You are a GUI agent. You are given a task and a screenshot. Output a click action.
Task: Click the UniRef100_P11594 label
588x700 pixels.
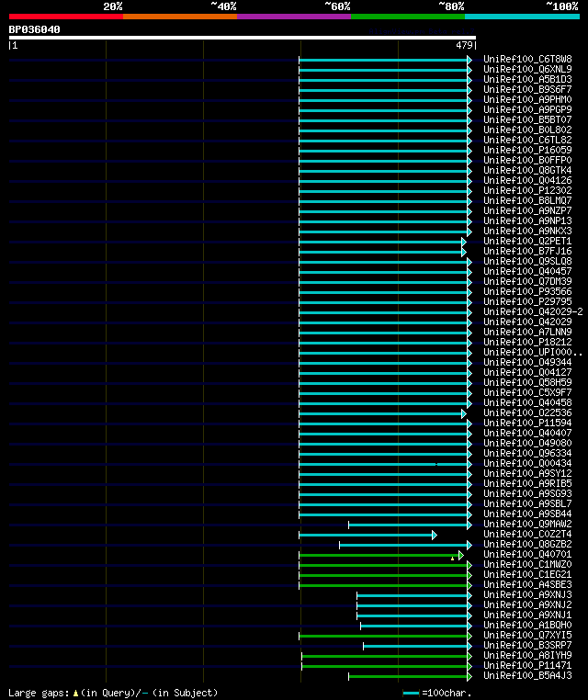pyautogui.click(x=527, y=423)
